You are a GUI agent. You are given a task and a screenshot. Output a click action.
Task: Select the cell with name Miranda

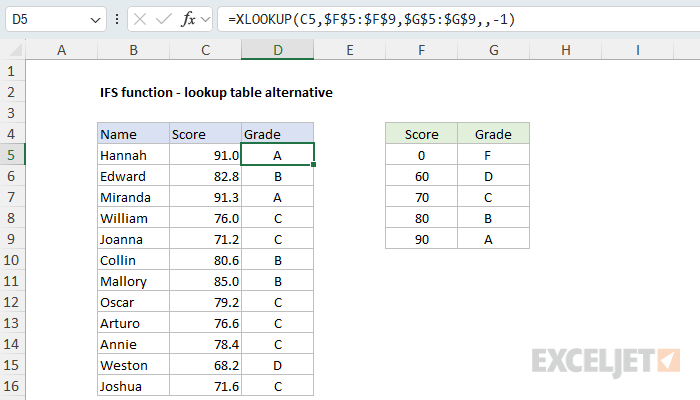tap(133, 197)
